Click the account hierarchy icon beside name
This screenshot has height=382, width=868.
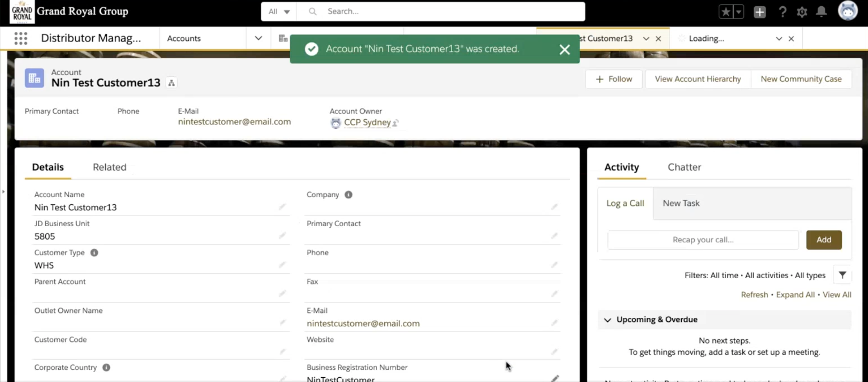point(171,83)
